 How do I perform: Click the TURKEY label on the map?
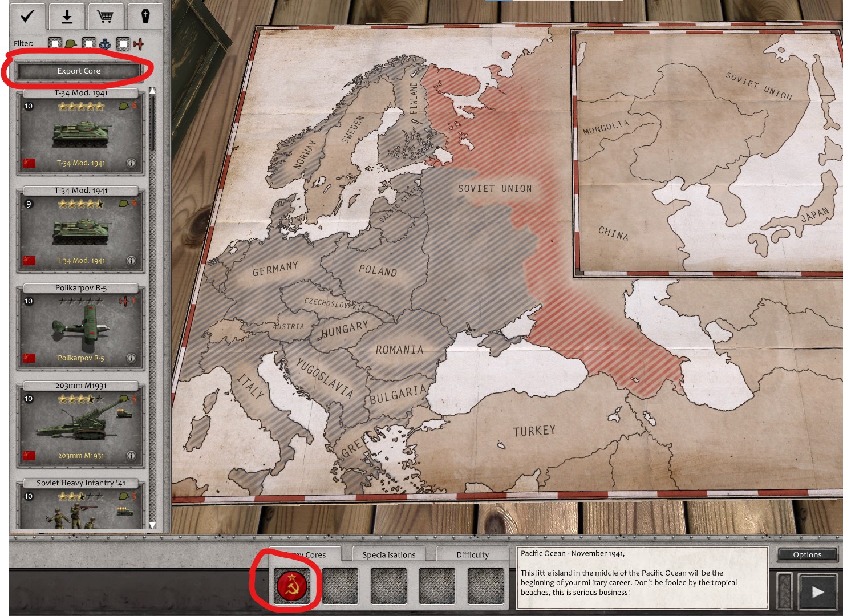(534, 431)
